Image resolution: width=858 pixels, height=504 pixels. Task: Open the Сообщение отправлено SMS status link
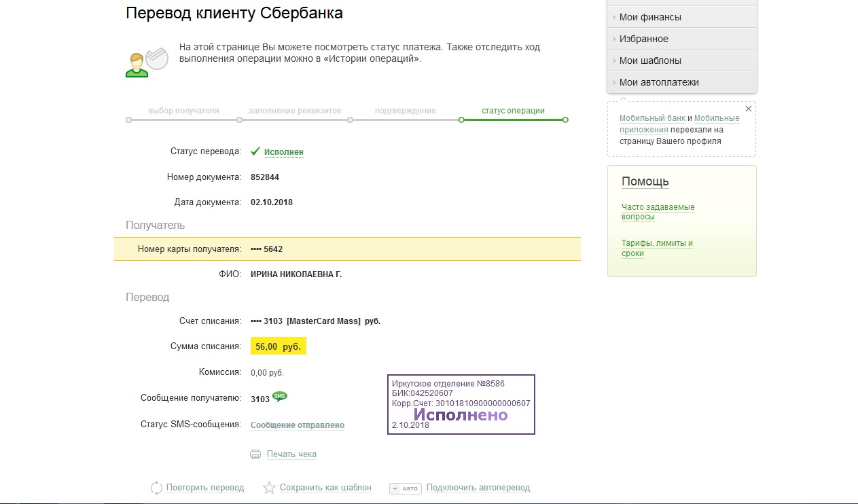click(298, 425)
